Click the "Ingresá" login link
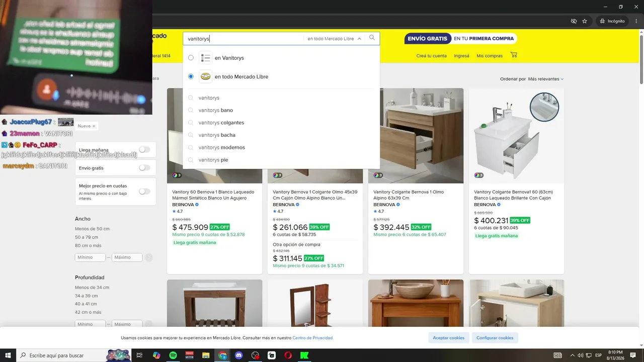The height and width of the screenshot is (362, 644). pos(461,56)
